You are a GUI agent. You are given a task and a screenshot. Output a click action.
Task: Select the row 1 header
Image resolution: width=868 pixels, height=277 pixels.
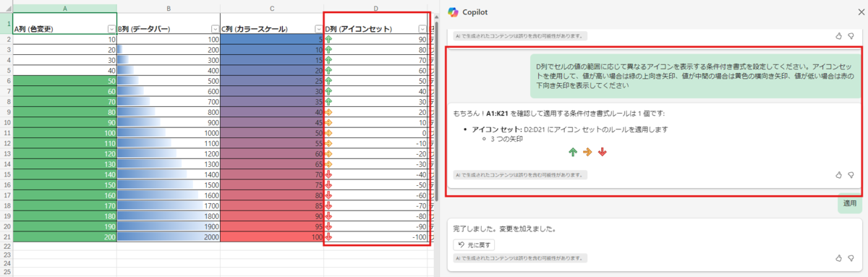tap(7, 23)
